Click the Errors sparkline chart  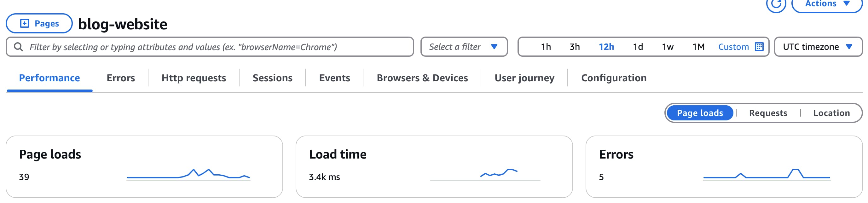pos(767,174)
